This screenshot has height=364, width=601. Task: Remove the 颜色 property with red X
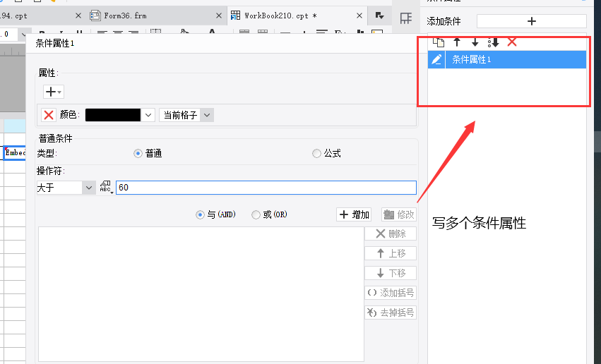[x=49, y=115]
